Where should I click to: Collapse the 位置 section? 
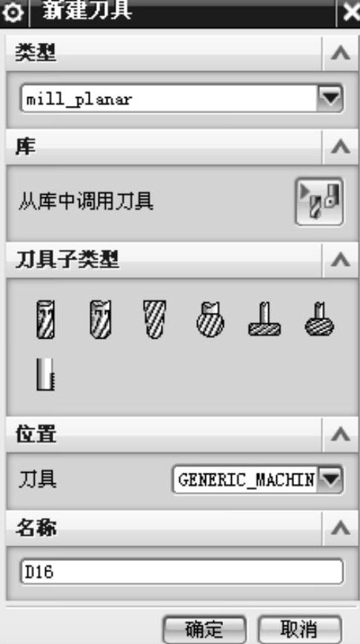[x=340, y=434]
